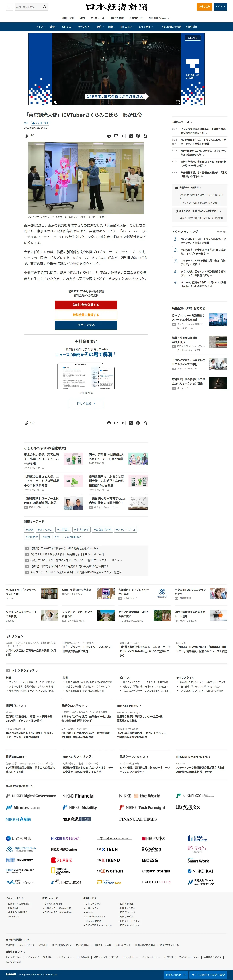
Task: Share on Facebook from bottom toolbar
Action: pos(138,423)
